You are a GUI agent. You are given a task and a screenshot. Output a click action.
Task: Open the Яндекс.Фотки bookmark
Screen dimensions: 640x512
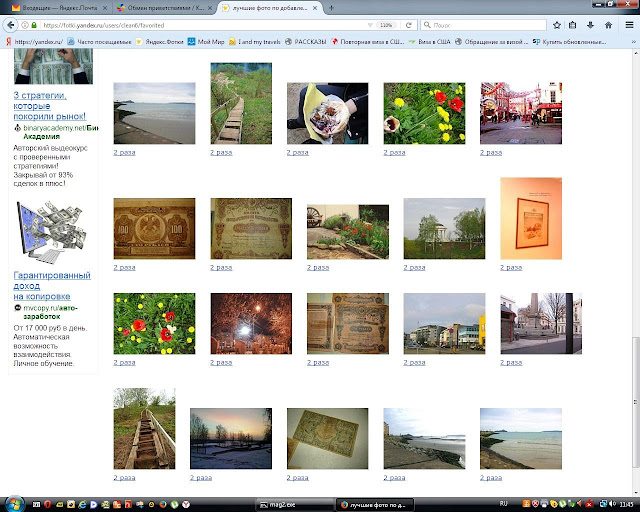(x=160, y=42)
